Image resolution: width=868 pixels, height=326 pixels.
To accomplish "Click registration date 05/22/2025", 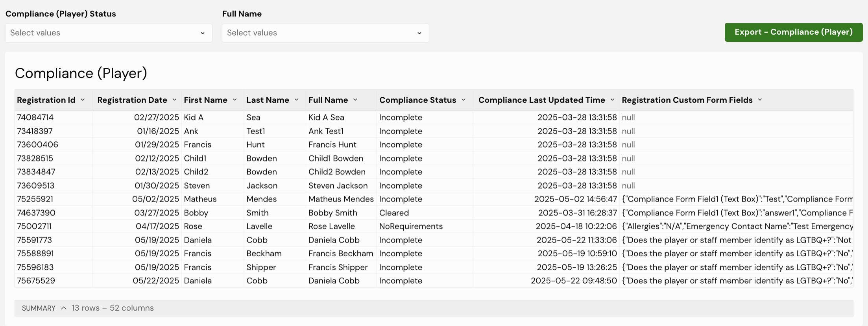I will [x=156, y=281].
